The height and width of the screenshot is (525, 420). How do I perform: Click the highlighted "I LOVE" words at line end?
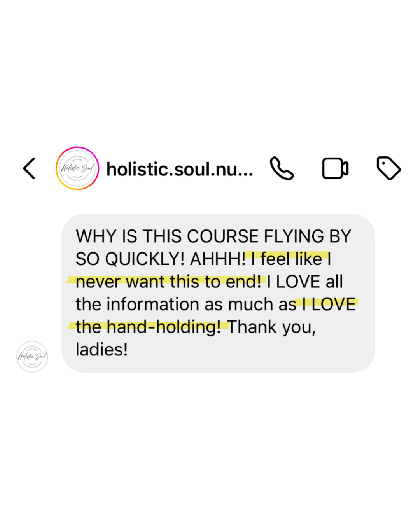point(329,304)
